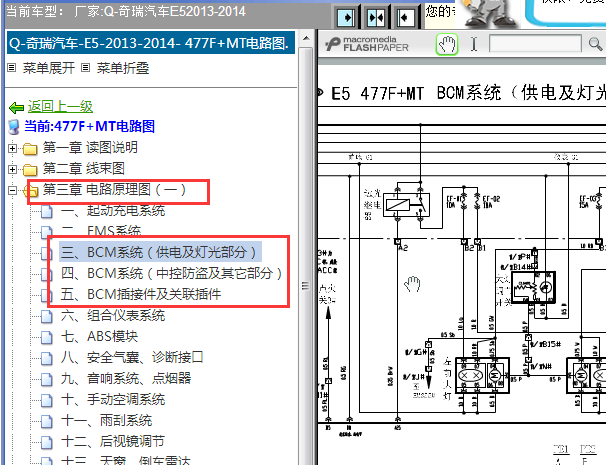Click the expand-right panel arrow button
Screen dimensions: 606x465
coord(346,17)
